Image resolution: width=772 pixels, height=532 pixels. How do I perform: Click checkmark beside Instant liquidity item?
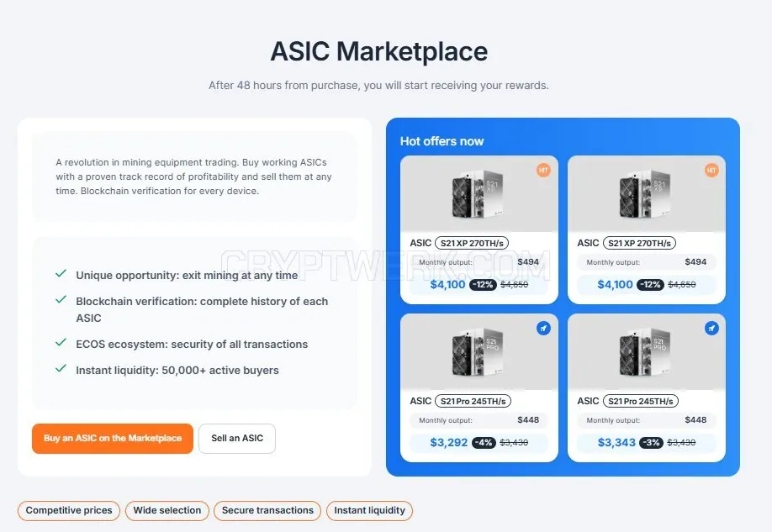coord(61,369)
